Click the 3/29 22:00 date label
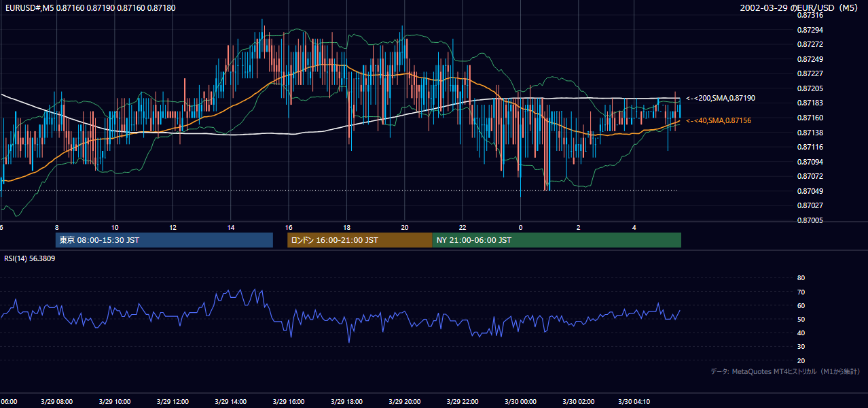Image resolution: width=868 pixels, height=408 pixels. (x=462, y=401)
